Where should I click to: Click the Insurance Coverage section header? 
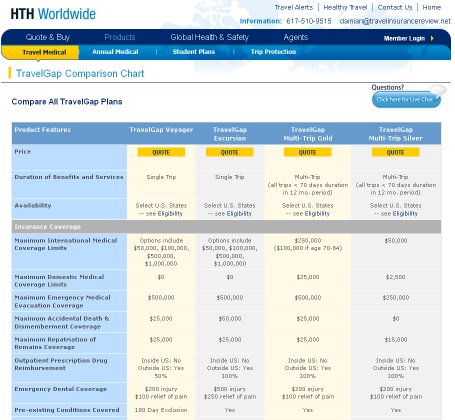[226, 227]
